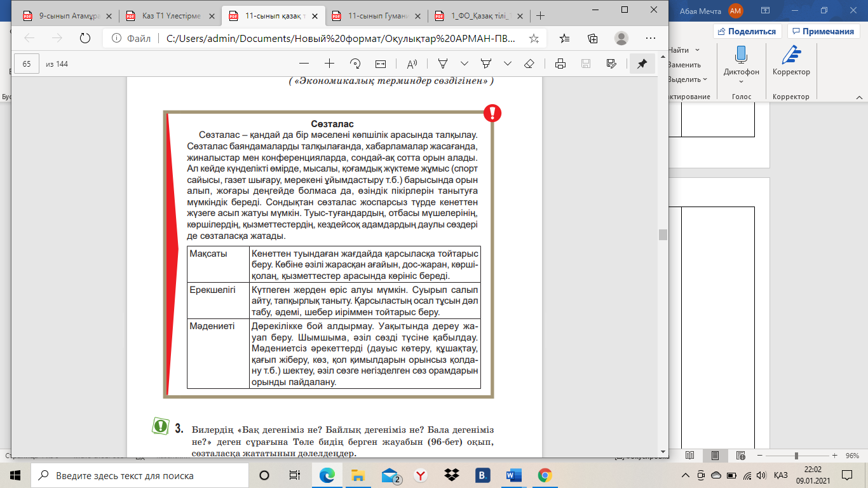
Task: Click the PDF vertical scrollbar thumb
Action: click(x=663, y=234)
